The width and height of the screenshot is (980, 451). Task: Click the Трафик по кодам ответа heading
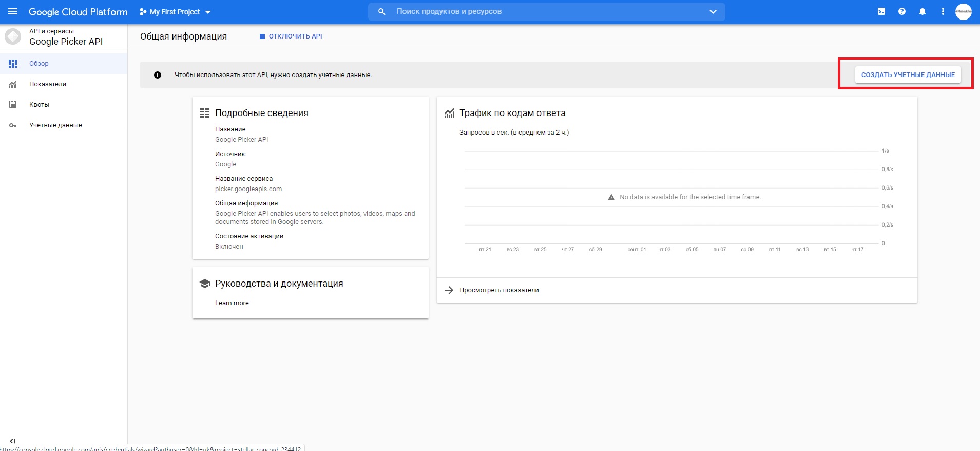512,113
